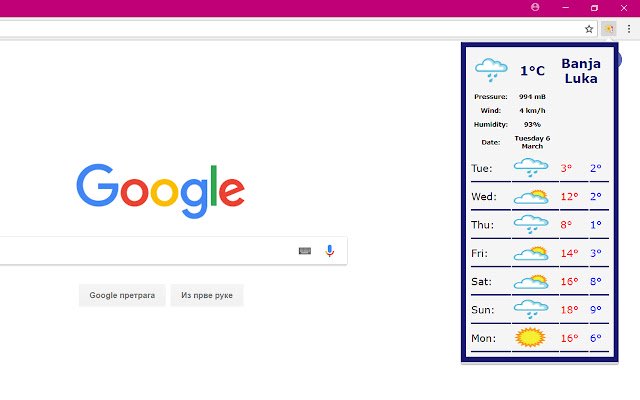This screenshot has height=400, width=640.
Task: Click Sunday's rain cloud forecast icon
Action: tap(531, 309)
